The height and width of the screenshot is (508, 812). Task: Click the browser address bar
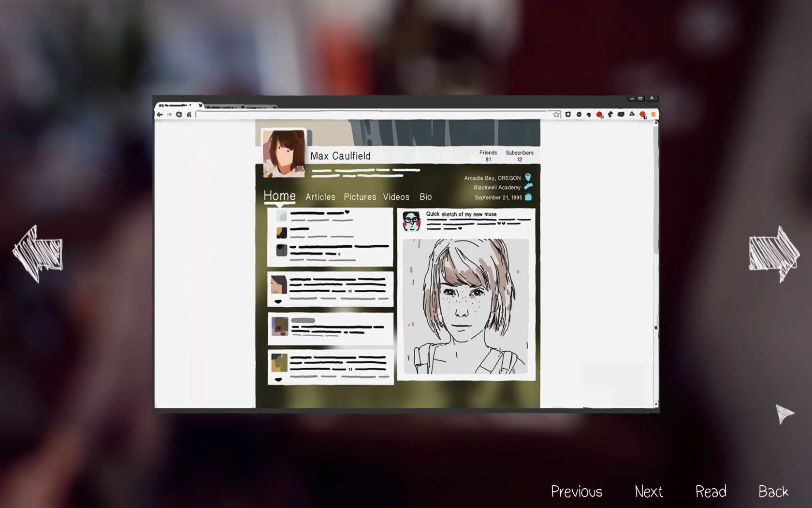click(x=372, y=115)
